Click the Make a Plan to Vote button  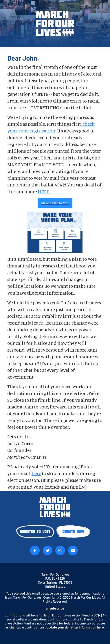click(55, 203)
